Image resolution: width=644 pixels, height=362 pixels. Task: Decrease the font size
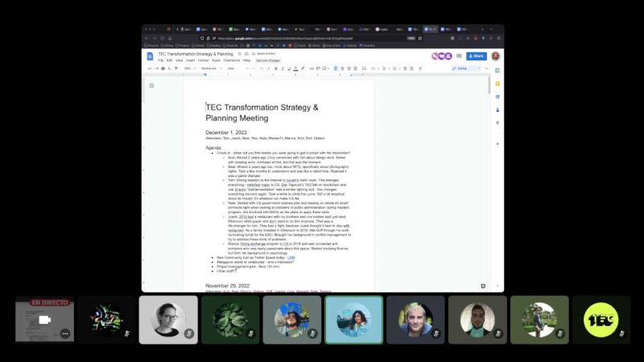tap(254, 68)
